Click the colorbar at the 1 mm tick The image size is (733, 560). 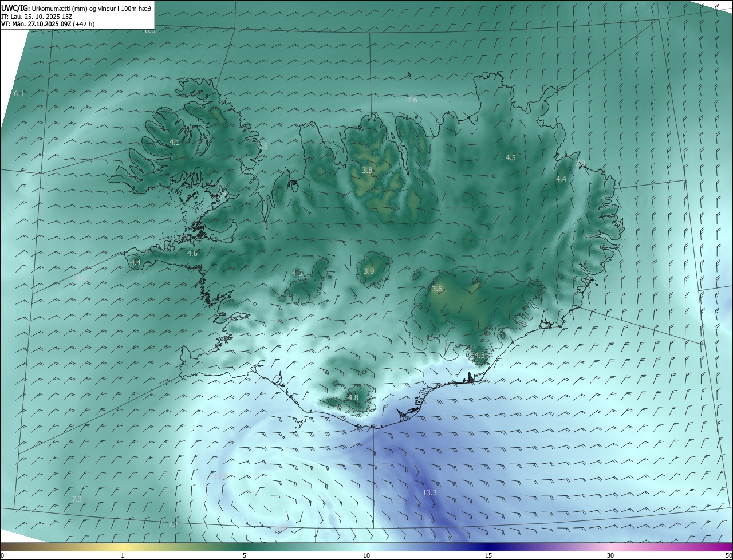(123, 547)
